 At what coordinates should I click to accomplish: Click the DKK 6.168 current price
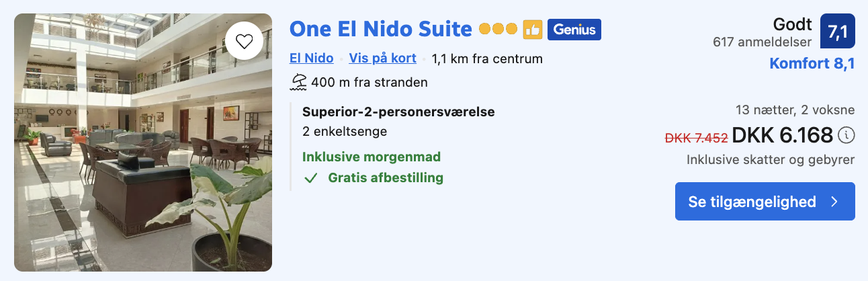tap(782, 136)
